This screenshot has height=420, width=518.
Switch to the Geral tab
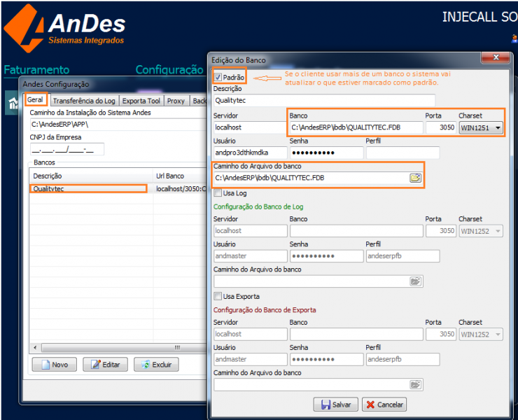tap(35, 100)
